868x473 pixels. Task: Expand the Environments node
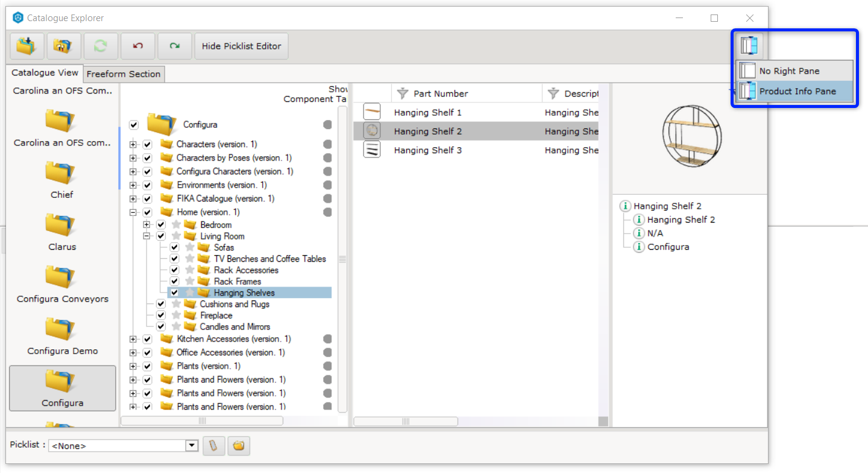click(133, 185)
